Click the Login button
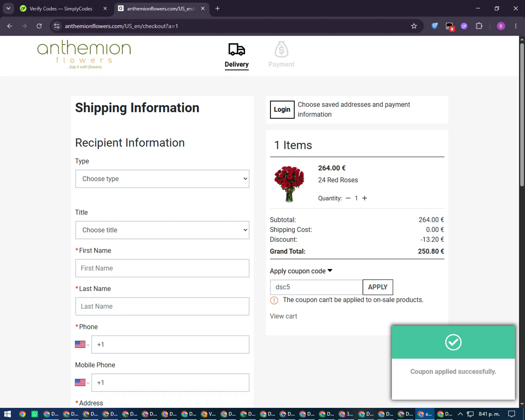525x420 pixels. [282, 110]
